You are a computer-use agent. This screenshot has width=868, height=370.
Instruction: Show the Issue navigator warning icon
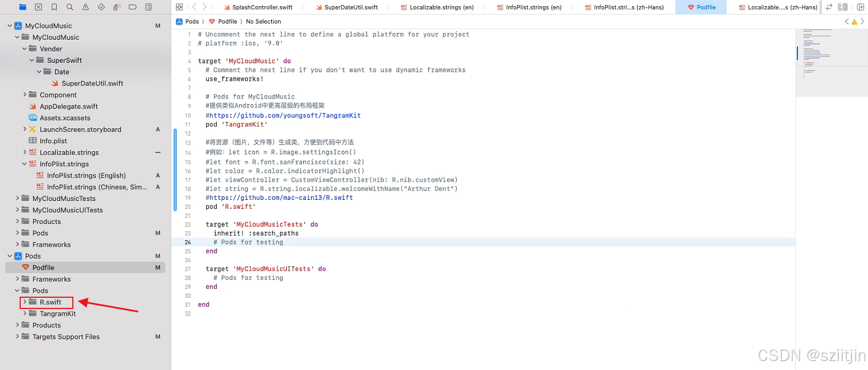(x=85, y=7)
